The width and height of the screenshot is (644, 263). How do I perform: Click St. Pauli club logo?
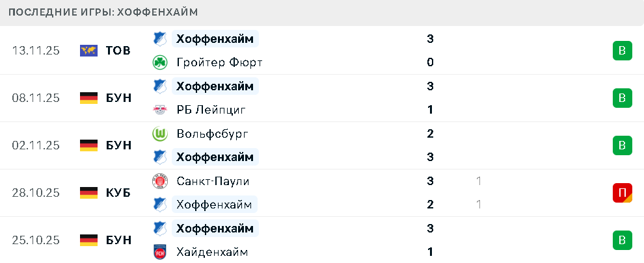tap(159, 181)
